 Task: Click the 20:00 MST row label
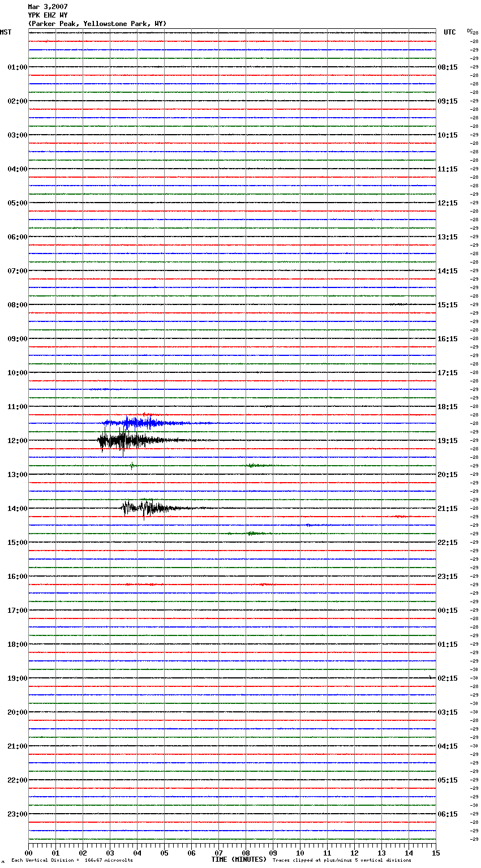pos(17,712)
